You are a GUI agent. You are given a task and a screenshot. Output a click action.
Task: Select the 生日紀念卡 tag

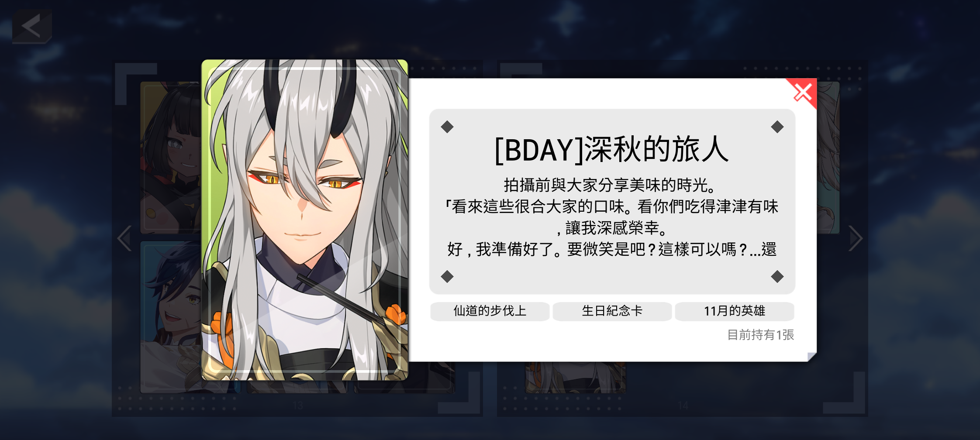click(x=612, y=311)
